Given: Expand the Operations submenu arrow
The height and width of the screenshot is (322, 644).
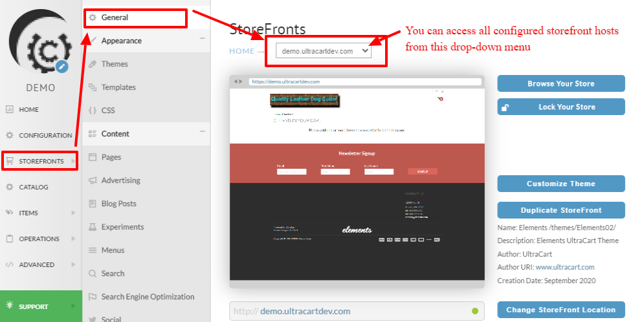Looking at the screenshot, I should tap(73, 239).
